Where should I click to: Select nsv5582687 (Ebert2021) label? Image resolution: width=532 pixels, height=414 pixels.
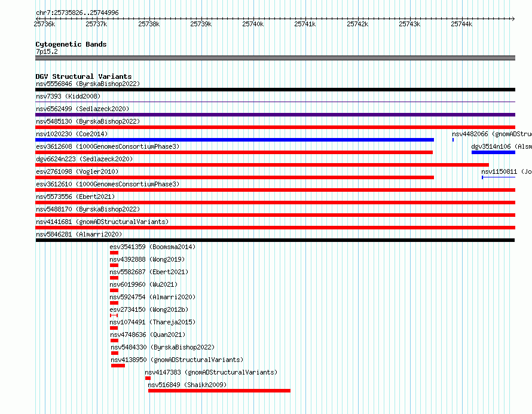[149, 272]
